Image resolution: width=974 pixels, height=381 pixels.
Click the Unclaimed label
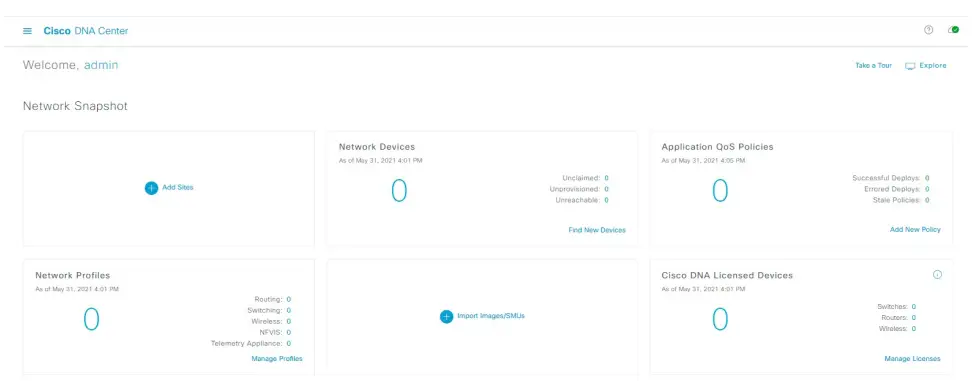coord(581,178)
